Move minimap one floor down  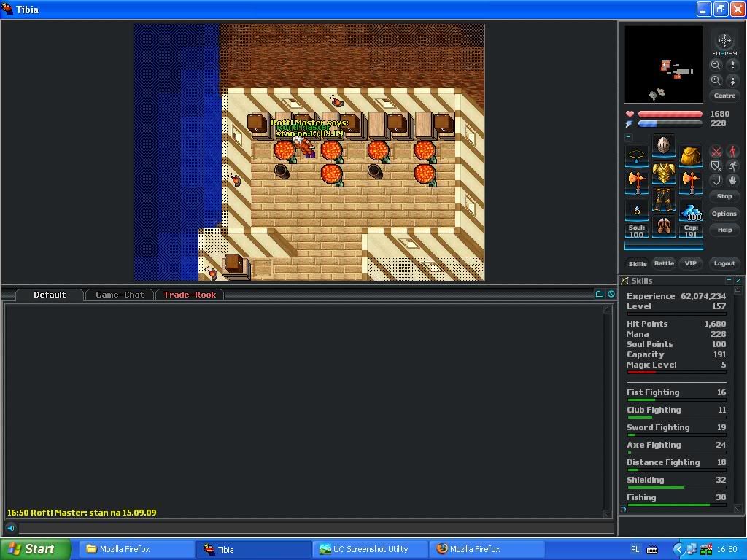(x=732, y=80)
